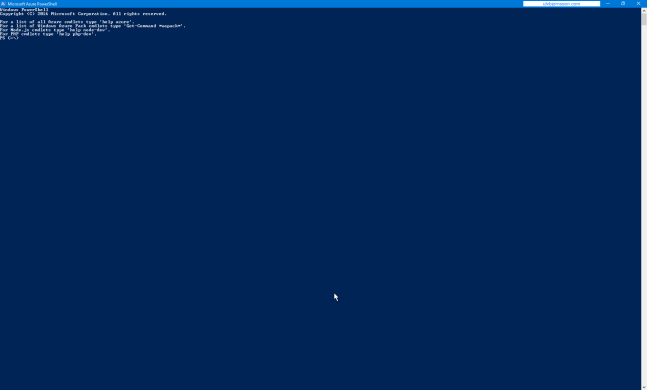The image size is (647, 390).
Task: Click the Node.js "help node-dev" hint line
Action: pyautogui.click(x=55, y=30)
